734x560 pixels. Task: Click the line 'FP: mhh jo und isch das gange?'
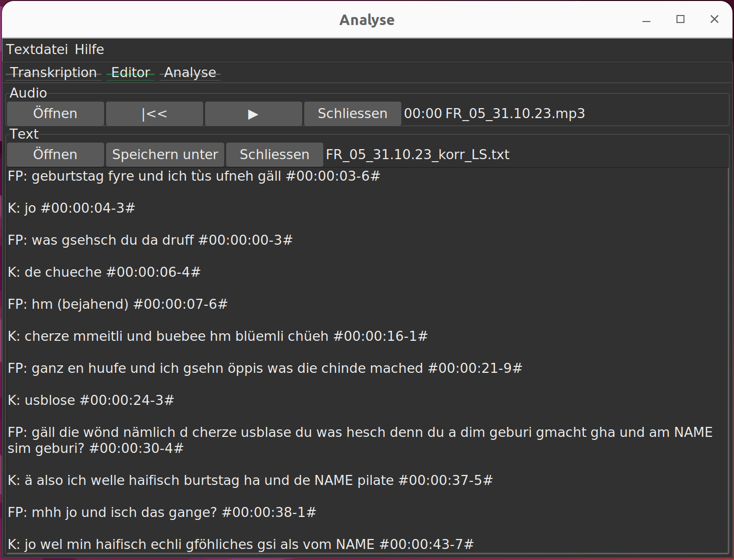(162, 512)
